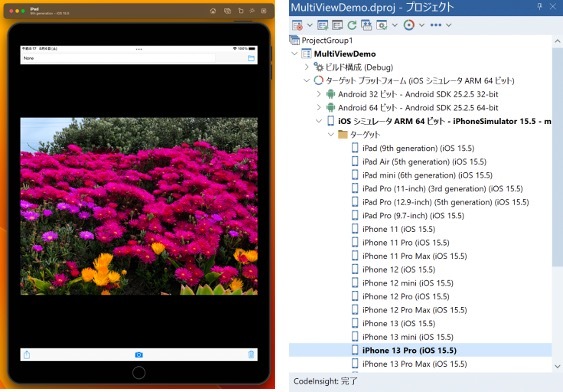Expand the ビルド構成 (Debug) node
This screenshot has height=392, width=563.
point(306,67)
